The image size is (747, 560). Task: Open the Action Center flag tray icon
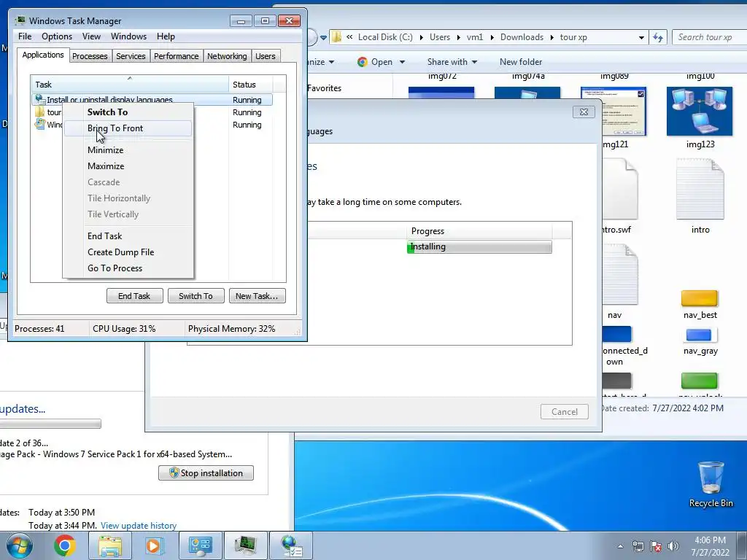point(656,546)
